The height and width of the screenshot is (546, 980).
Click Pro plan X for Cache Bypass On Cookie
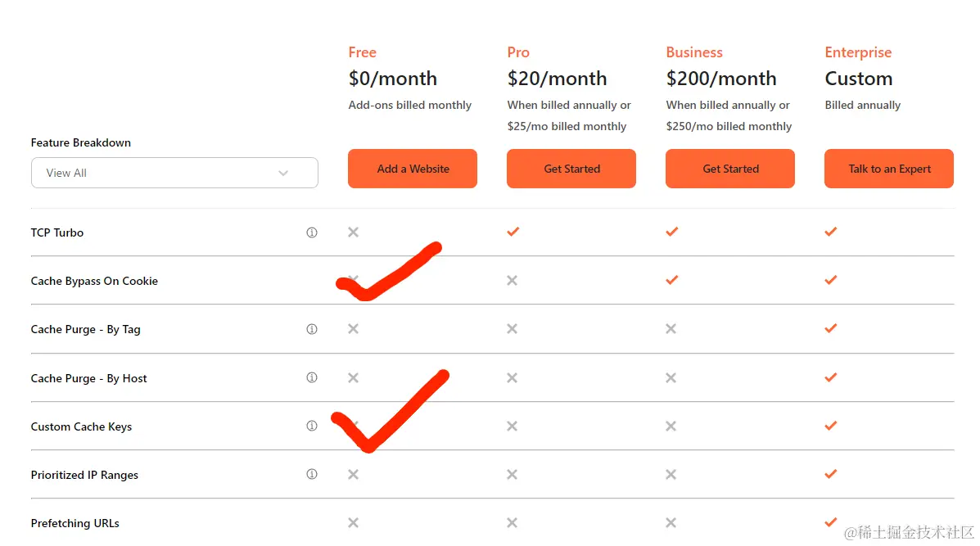click(x=512, y=281)
